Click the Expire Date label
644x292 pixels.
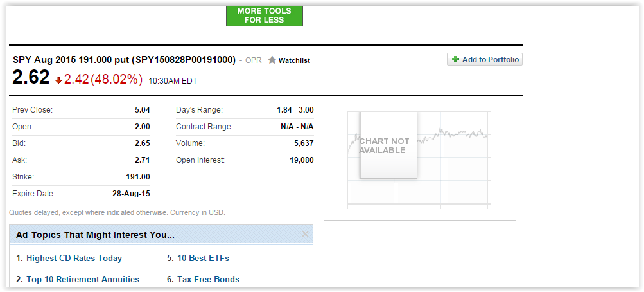pos(33,194)
